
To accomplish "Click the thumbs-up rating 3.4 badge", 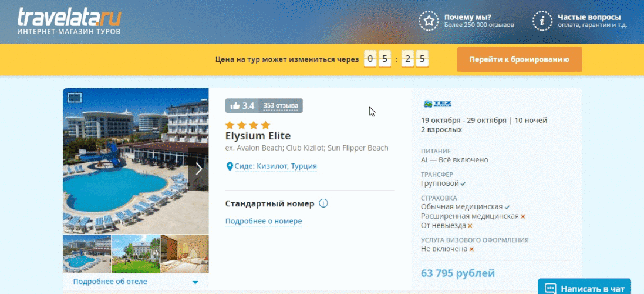I will [242, 106].
